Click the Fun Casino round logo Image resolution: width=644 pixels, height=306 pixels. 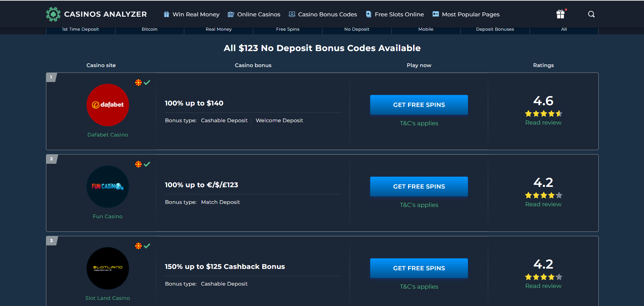pyautogui.click(x=108, y=187)
